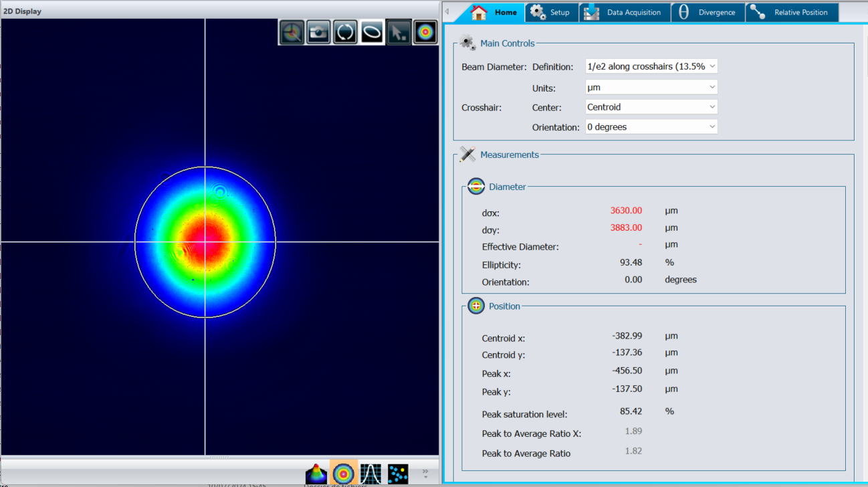Open the Beam Diameter Definition dropdown
This screenshot has height=487, width=868.
[651, 66]
